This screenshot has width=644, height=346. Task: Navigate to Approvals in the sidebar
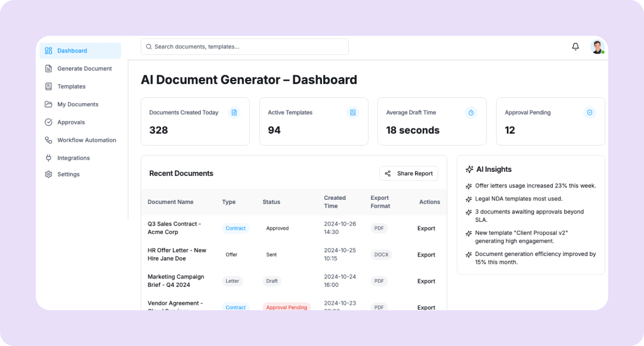point(71,122)
